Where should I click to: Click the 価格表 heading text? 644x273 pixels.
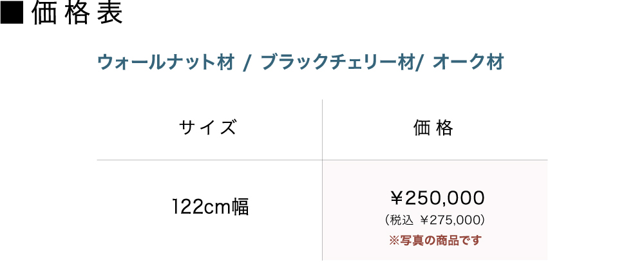pyautogui.click(x=77, y=15)
